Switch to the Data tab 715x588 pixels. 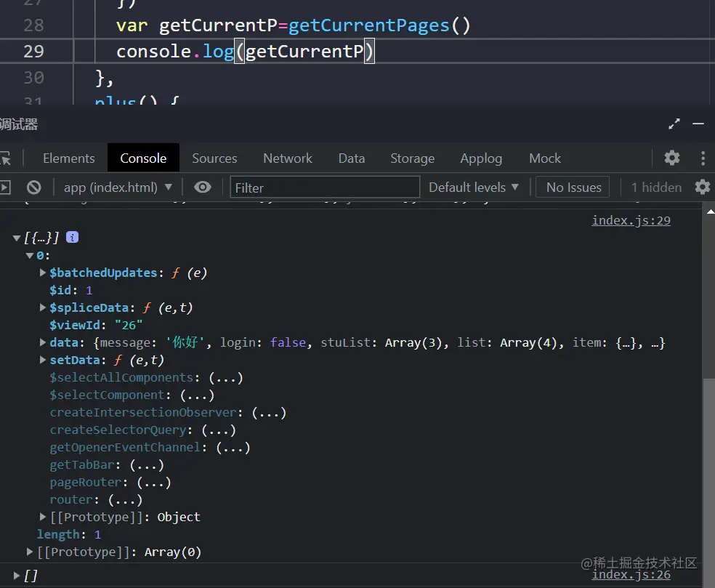click(x=352, y=158)
